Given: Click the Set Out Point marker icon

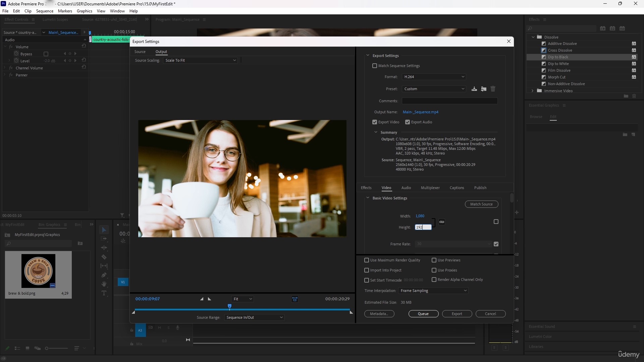Looking at the screenshot, I should click(x=209, y=299).
